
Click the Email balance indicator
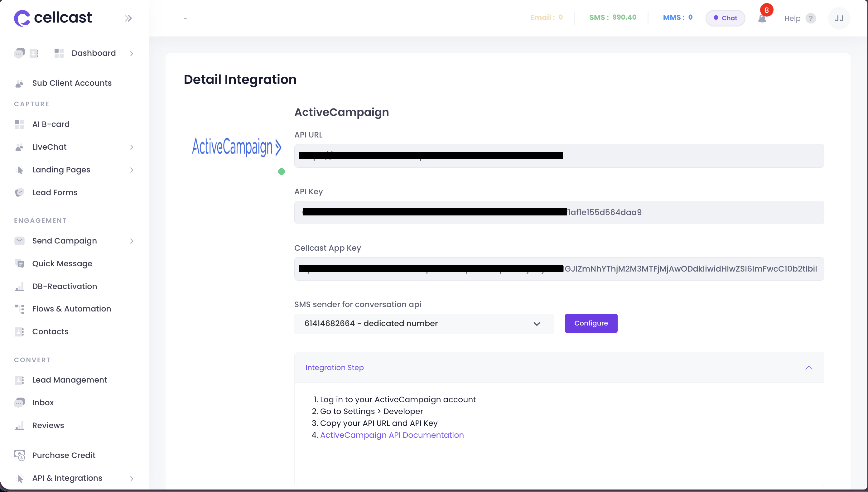(x=546, y=17)
